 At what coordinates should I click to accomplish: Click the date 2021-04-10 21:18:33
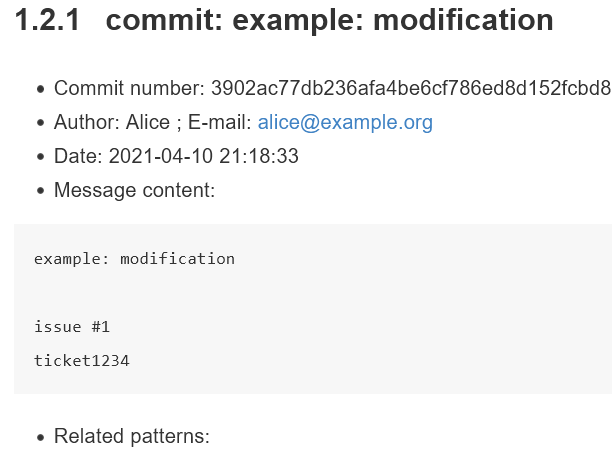(x=203, y=156)
